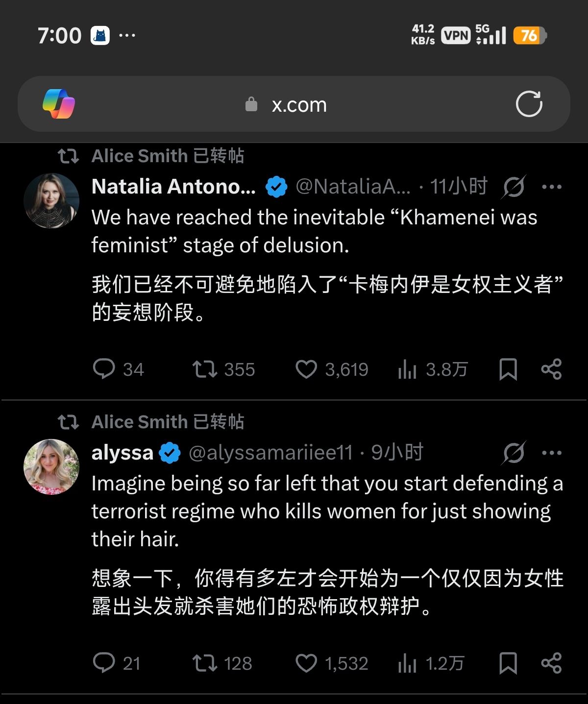Open more options for Natalia's post
This screenshot has width=588, height=704.
click(552, 187)
